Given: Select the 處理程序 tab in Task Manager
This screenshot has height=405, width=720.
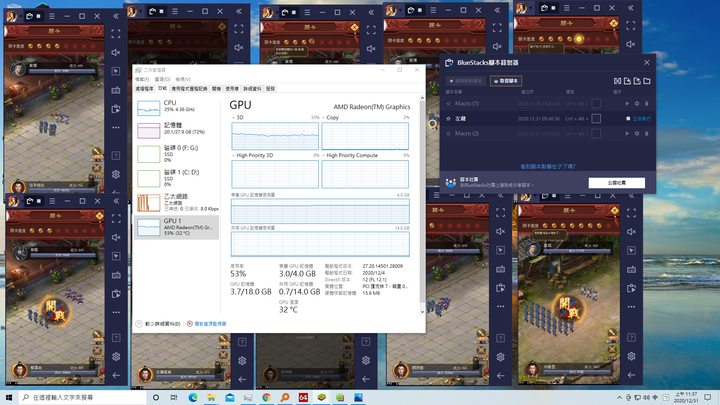Looking at the screenshot, I should (145, 89).
